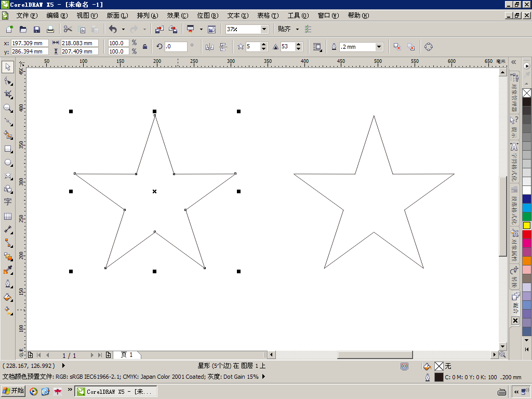This screenshot has width=532, height=399.
Task: Toggle wrap text option button
Action: (317, 47)
